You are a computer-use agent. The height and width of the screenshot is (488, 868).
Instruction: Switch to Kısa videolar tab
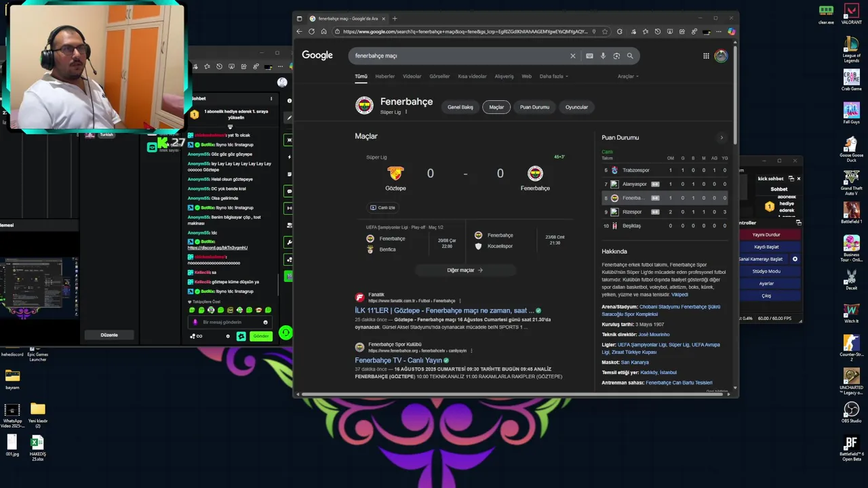pos(472,77)
